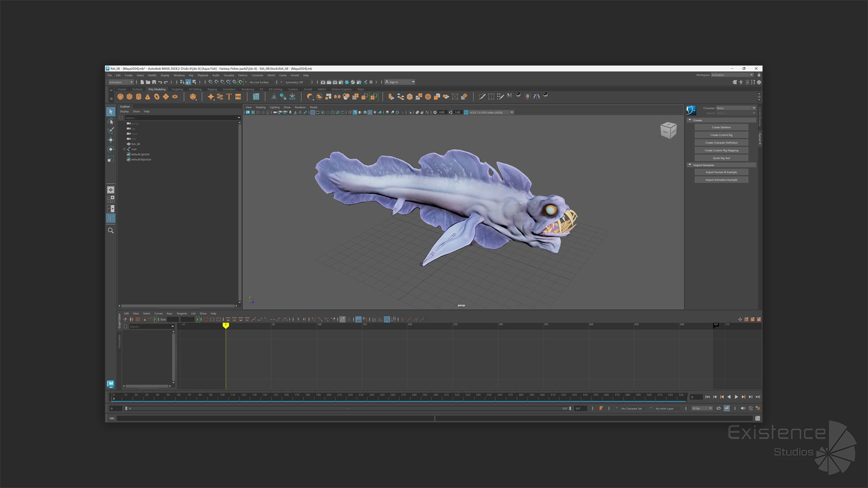
Task: Create a polygon torus from the shelf
Action: tap(156, 97)
